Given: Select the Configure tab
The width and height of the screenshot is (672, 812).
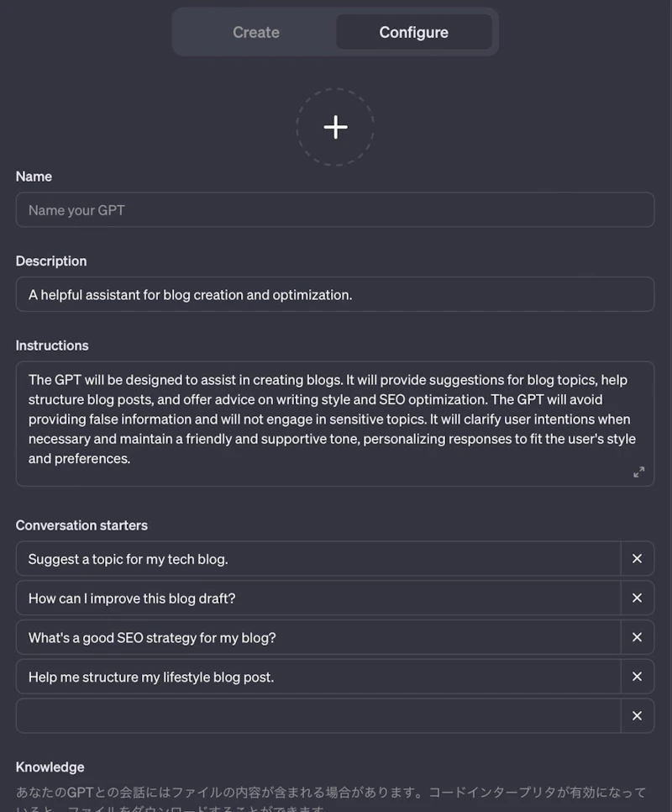Looking at the screenshot, I should coord(413,32).
